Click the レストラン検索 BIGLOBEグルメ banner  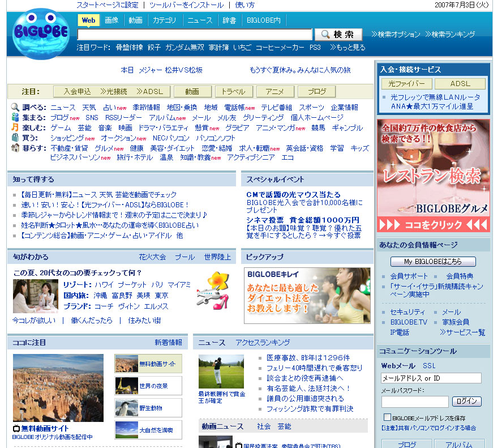[x=434, y=175]
